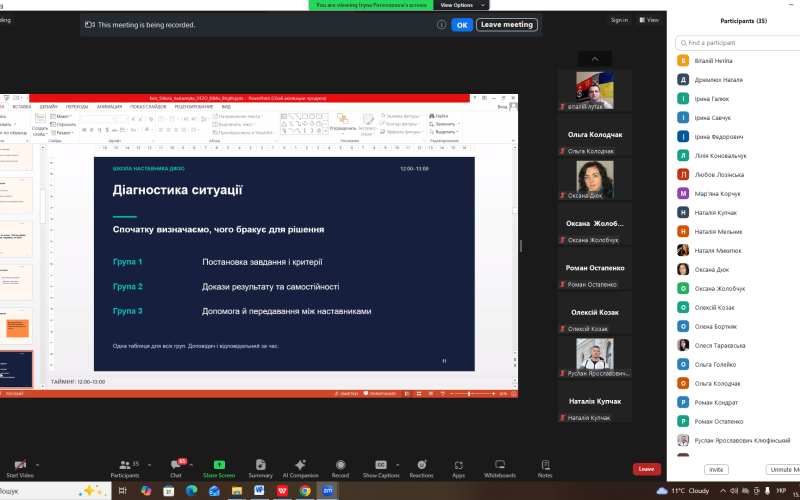The image size is (800, 500).
Task: Open the View layout menu
Action: 649,20
